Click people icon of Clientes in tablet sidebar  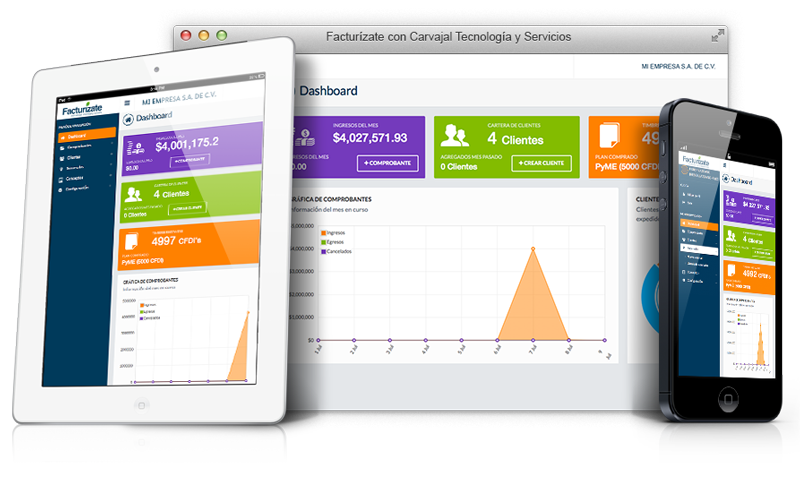[62, 159]
